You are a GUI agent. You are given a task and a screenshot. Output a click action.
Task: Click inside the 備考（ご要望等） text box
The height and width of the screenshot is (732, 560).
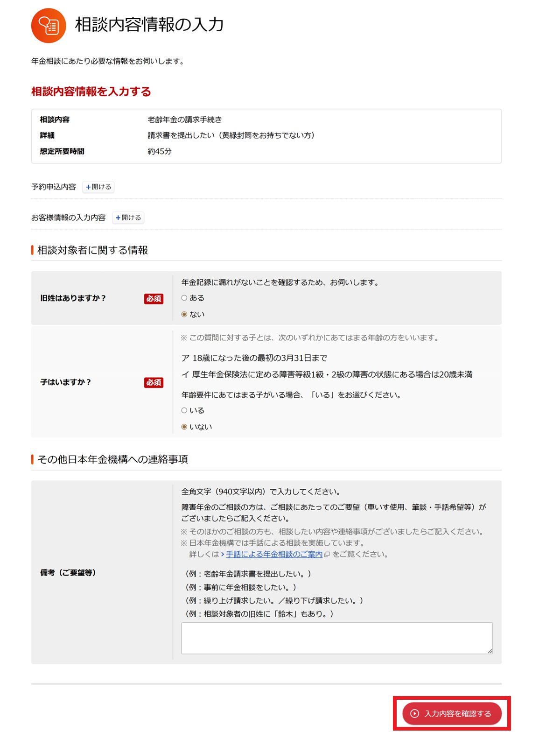coord(336,638)
